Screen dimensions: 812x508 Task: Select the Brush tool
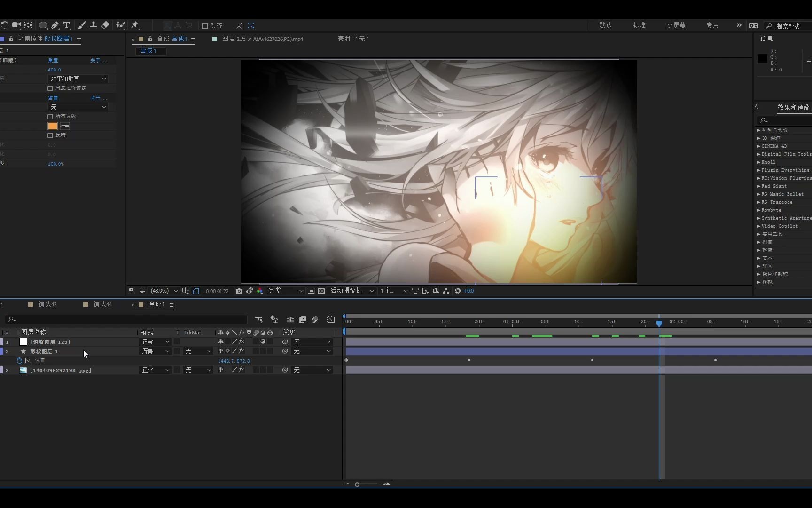pos(81,25)
